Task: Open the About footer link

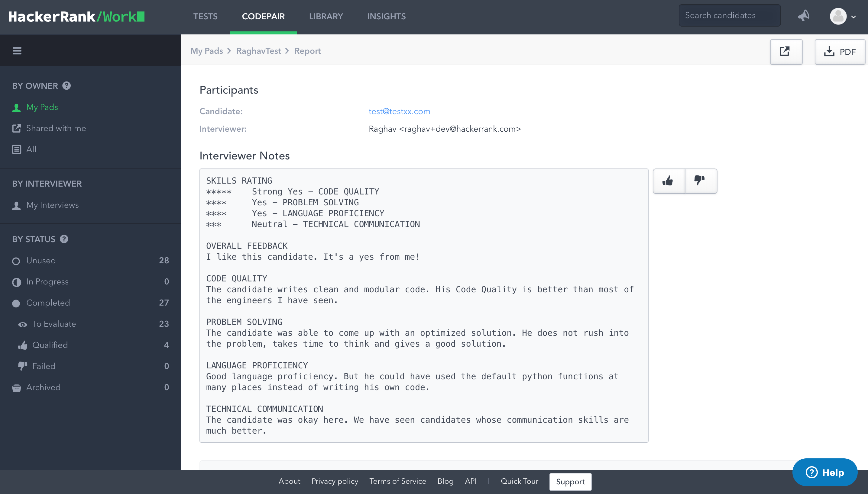Action: (289, 481)
